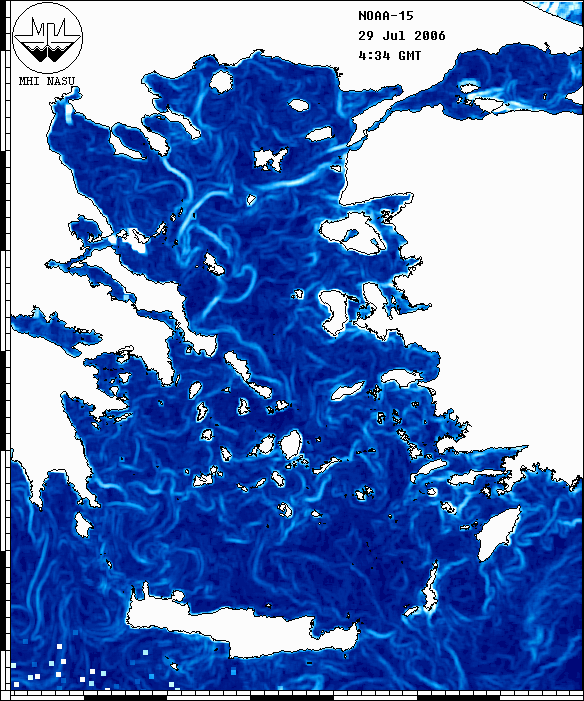The height and width of the screenshot is (701, 584).
Task: Click the MHI NASU circular logo
Action: (x=47, y=38)
